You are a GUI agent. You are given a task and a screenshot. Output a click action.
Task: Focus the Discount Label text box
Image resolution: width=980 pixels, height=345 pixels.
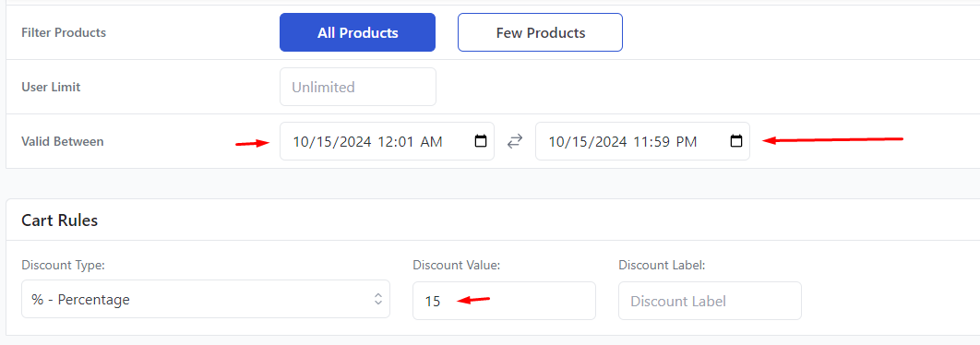coord(710,301)
